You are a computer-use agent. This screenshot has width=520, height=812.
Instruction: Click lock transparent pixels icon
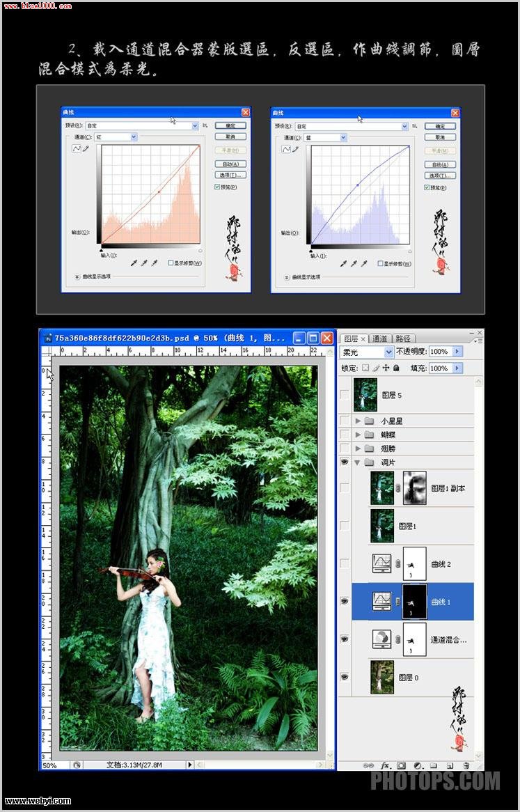tap(366, 368)
